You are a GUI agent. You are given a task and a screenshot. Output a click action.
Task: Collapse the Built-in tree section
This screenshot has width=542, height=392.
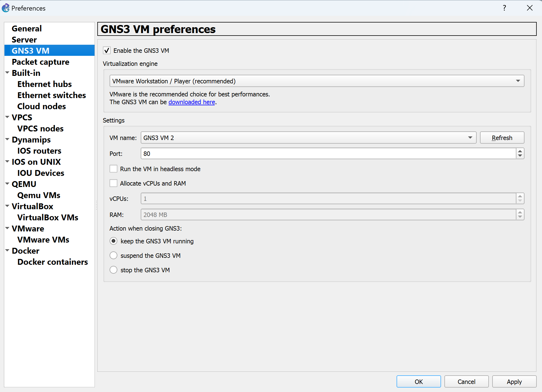coord(7,72)
